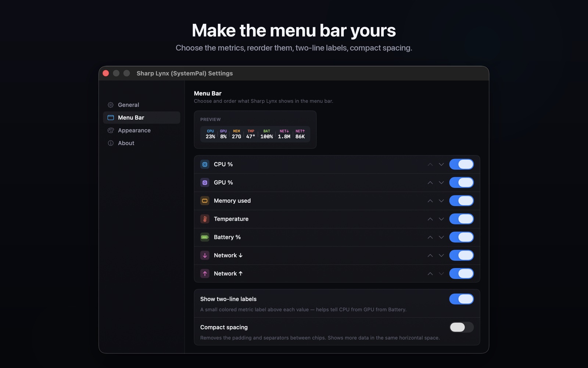This screenshot has height=368, width=588.
Task: Click the 'Compact spacing' heading
Action: pos(224,328)
